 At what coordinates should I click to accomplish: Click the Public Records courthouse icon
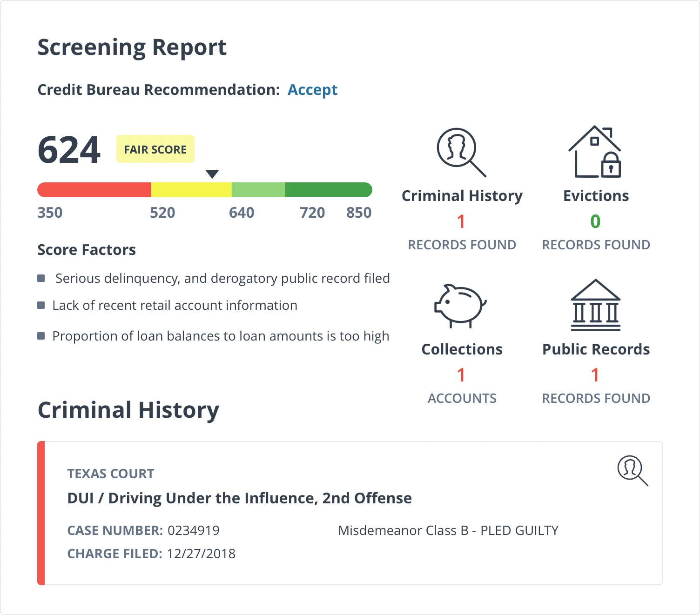tap(596, 305)
